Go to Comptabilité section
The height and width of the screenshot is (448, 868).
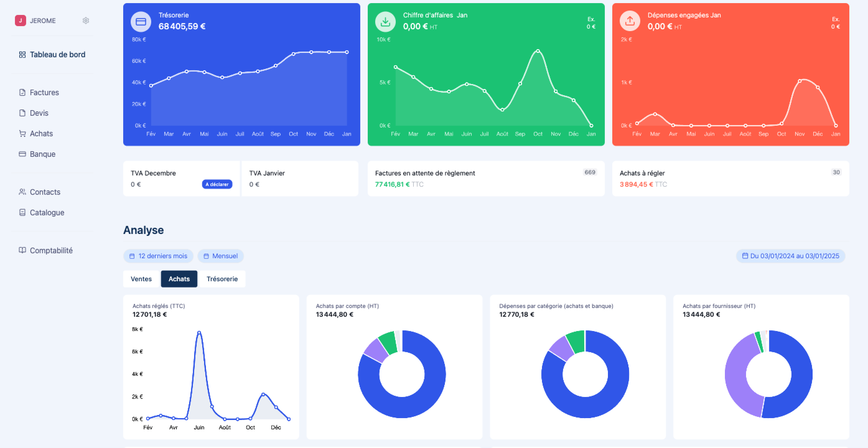click(x=52, y=250)
